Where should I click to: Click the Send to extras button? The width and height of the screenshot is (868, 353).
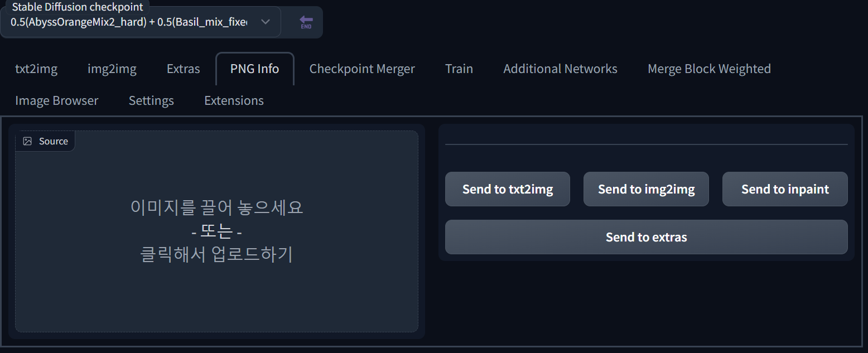point(647,237)
